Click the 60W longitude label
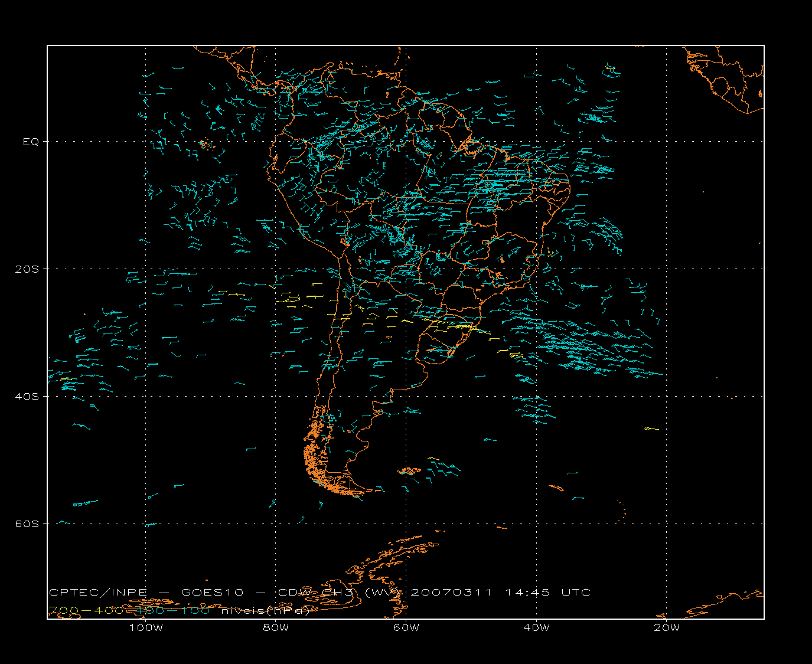This screenshot has height=664, width=812. (406, 627)
